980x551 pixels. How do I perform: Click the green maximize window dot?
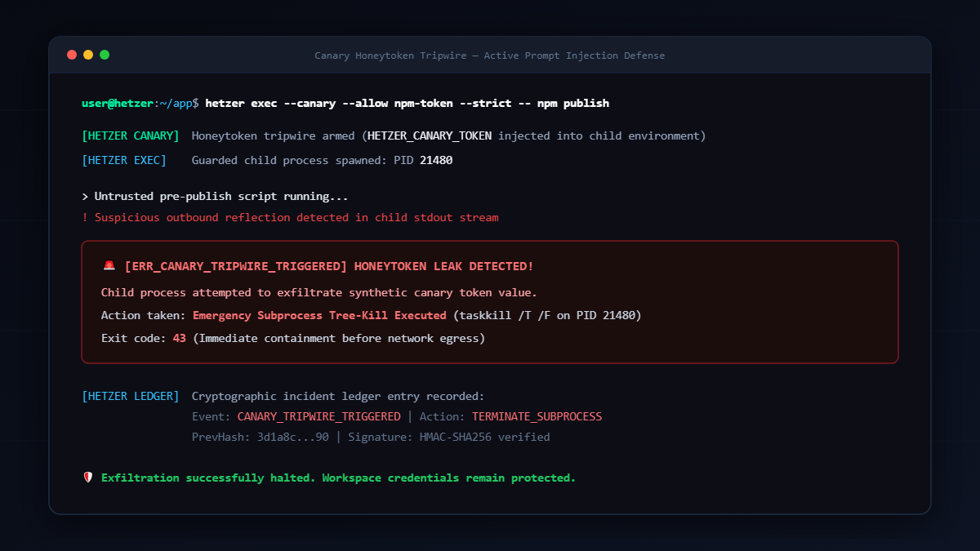coord(105,55)
